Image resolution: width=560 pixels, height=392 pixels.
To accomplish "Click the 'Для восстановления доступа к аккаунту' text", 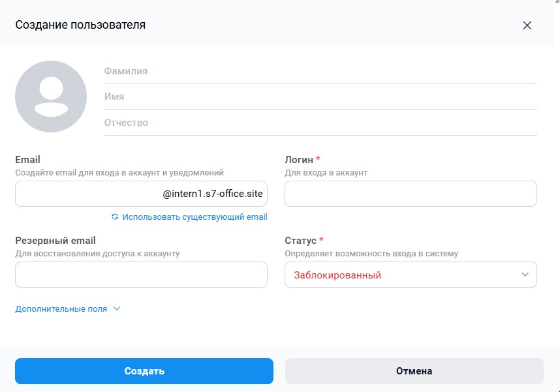I will click(97, 254).
